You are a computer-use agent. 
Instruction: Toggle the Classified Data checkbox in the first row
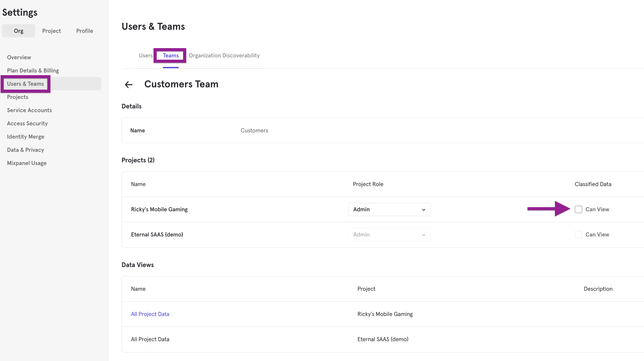(578, 209)
